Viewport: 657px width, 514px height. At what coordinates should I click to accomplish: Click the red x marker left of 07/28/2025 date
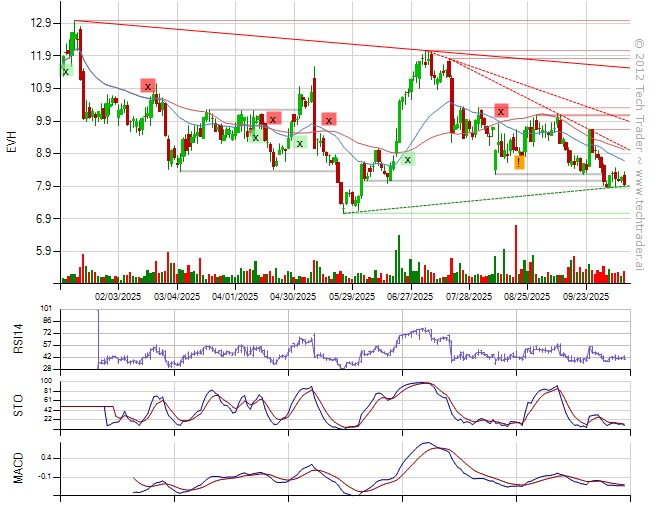point(501,110)
